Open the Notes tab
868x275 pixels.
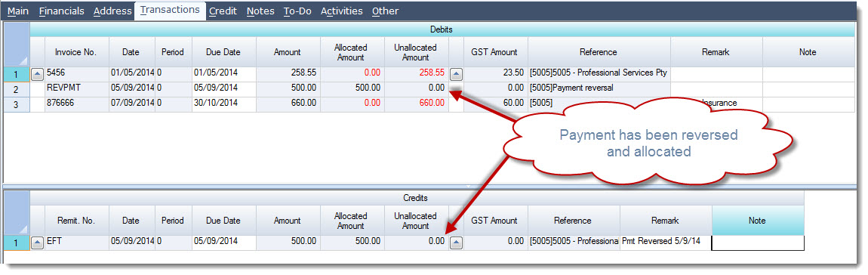[260, 11]
